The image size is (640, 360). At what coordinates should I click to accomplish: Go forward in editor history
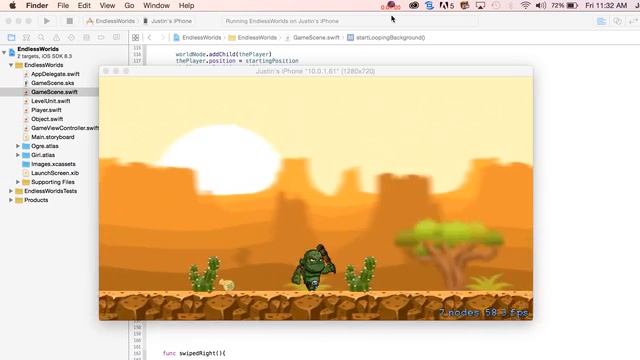(162, 38)
